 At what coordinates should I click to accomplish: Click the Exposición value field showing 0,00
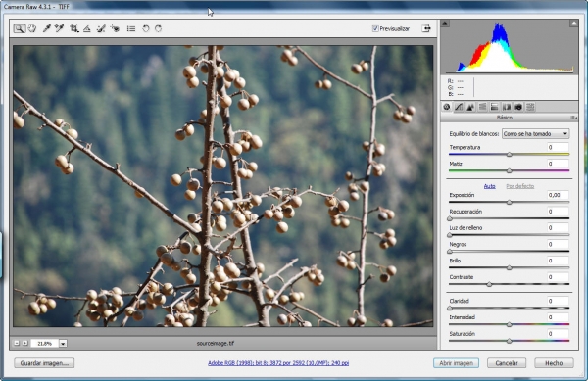click(x=558, y=195)
